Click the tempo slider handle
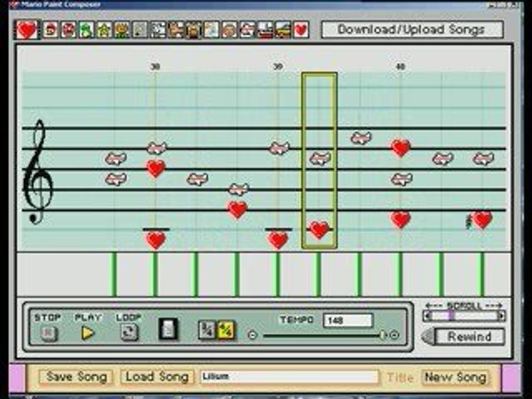 [x=383, y=335]
